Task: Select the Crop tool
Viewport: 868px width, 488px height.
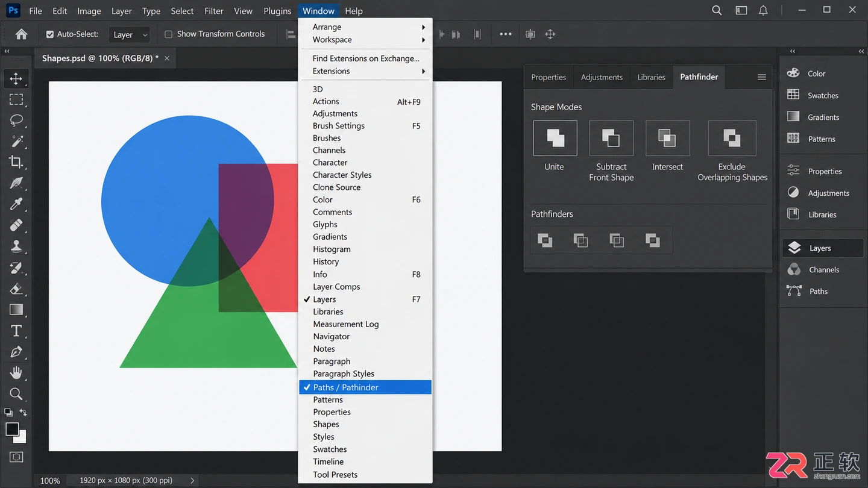Action: (16, 161)
